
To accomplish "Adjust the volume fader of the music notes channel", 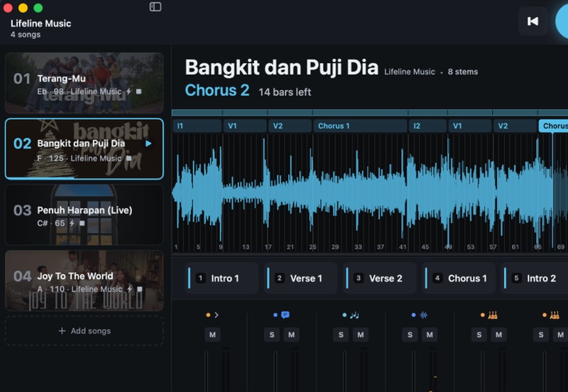I will point(344,371).
